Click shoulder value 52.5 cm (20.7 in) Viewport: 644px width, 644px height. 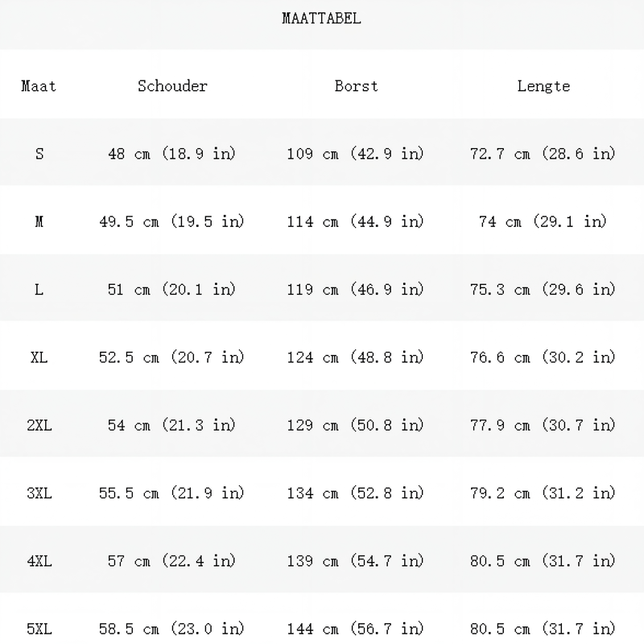pos(171,357)
